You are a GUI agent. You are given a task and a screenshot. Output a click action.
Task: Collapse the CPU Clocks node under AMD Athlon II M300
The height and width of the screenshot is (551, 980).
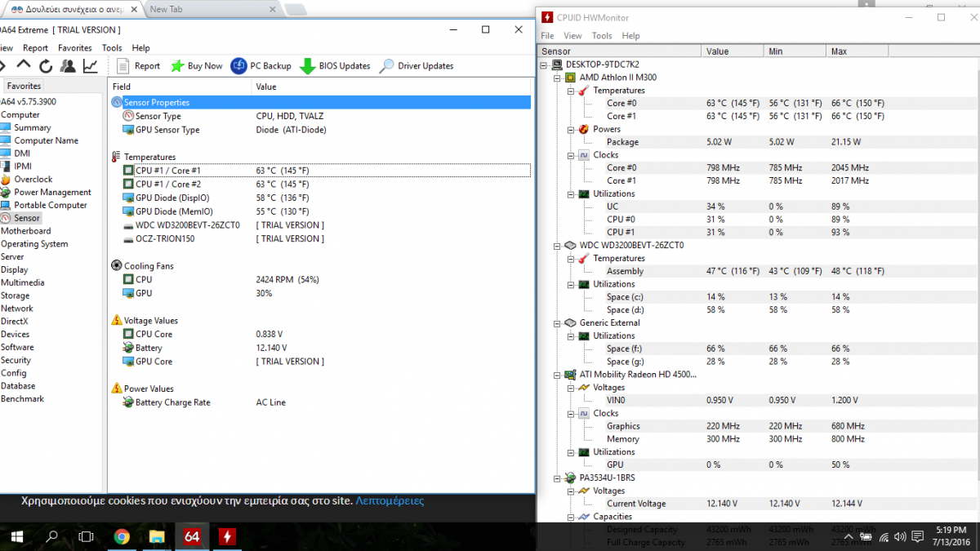(571, 155)
